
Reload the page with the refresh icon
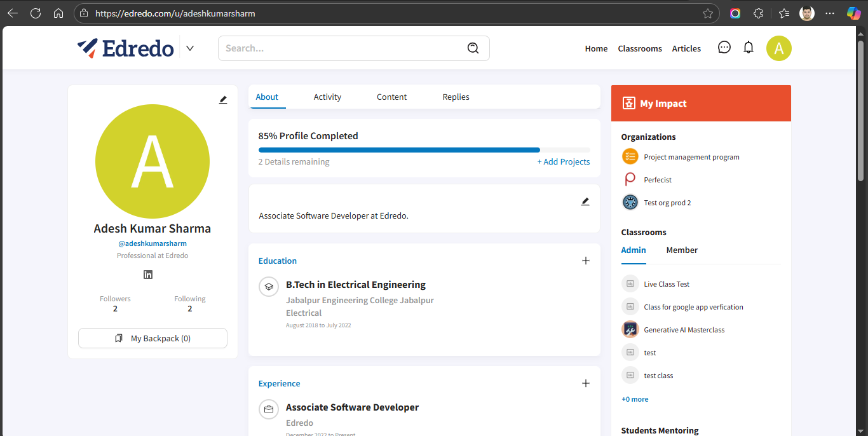click(36, 13)
